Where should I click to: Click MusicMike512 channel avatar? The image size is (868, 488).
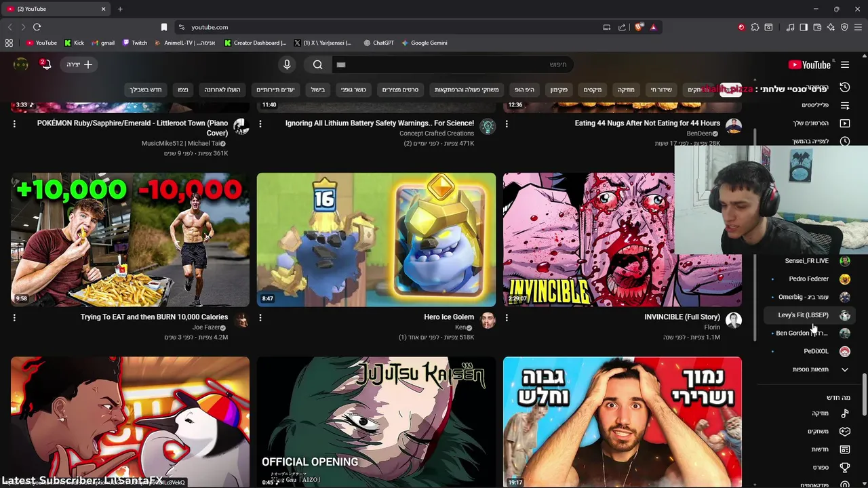[241, 126]
